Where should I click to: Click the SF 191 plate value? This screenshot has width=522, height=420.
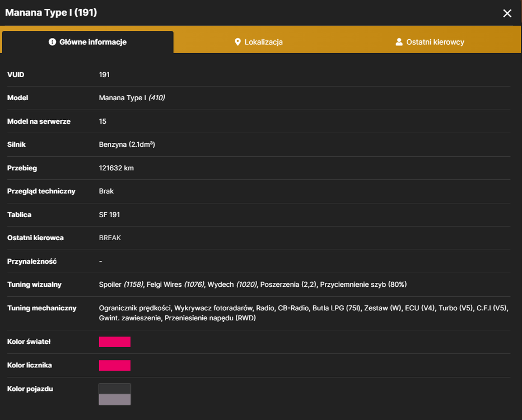[109, 214]
